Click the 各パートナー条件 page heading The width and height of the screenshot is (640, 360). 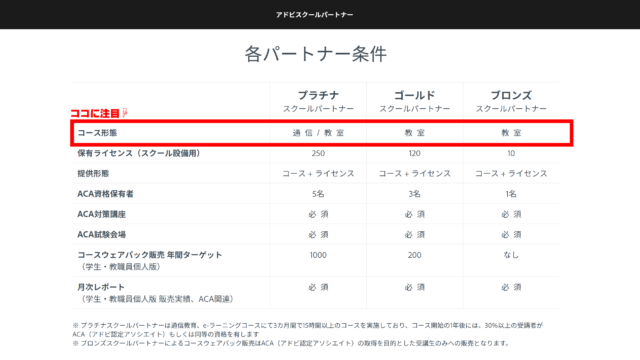point(316,54)
